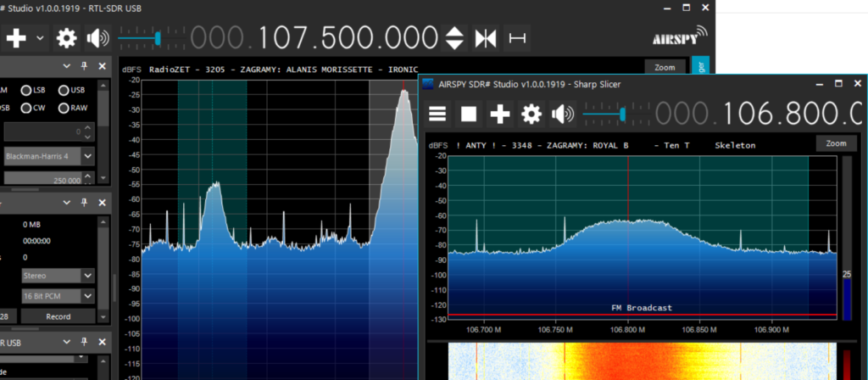Mute audio with main window speaker icon

click(97, 38)
